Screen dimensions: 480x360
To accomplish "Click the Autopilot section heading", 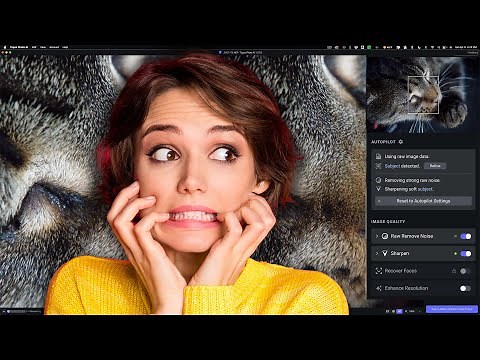I will tap(383, 142).
